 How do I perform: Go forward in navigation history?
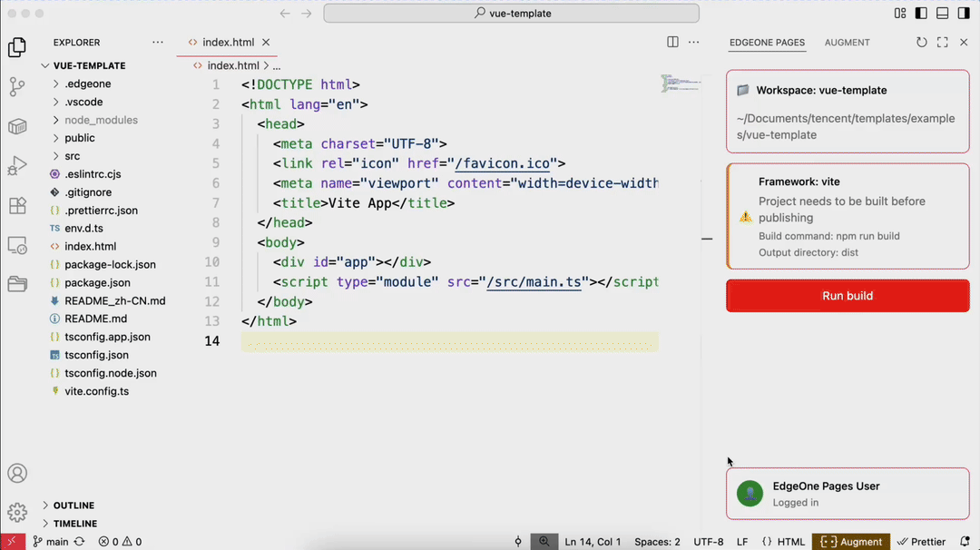307,13
